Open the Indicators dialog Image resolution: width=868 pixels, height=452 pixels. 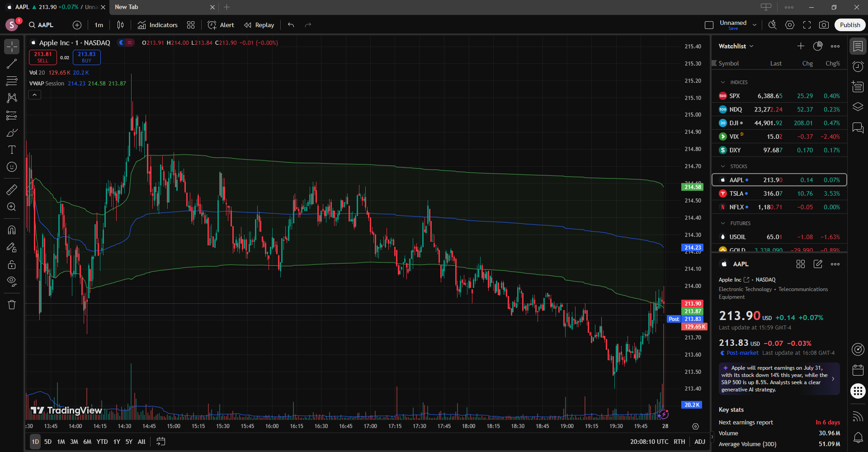point(158,25)
